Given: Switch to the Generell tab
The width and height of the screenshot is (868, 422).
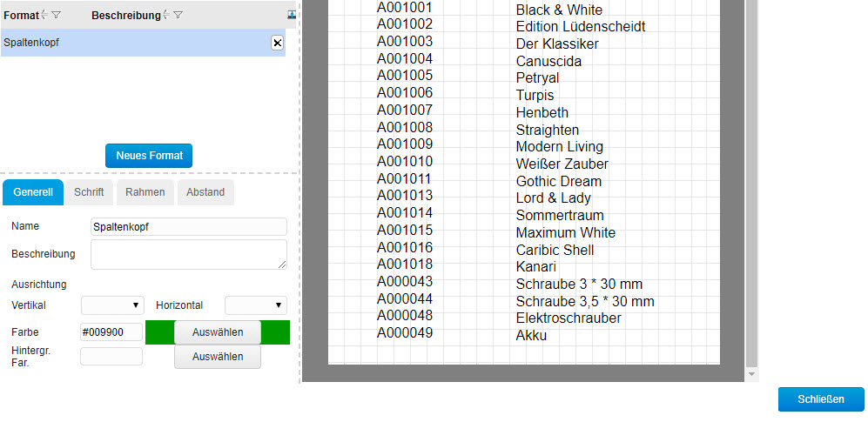Looking at the screenshot, I should pyautogui.click(x=33, y=192).
